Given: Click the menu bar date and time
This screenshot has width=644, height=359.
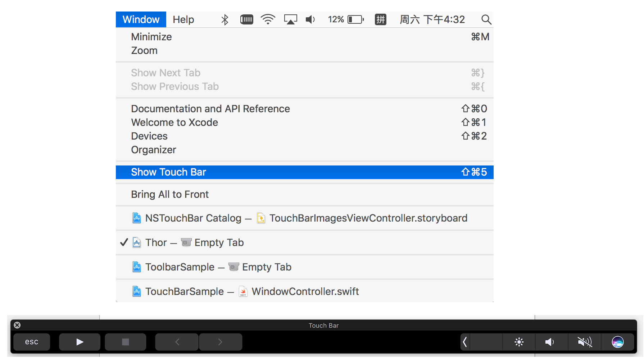Looking at the screenshot, I should pyautogui.click(x=432, y=19).
